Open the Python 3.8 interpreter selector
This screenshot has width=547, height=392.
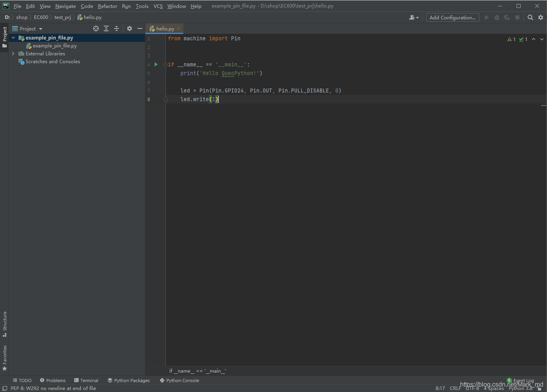click(521, 388)
